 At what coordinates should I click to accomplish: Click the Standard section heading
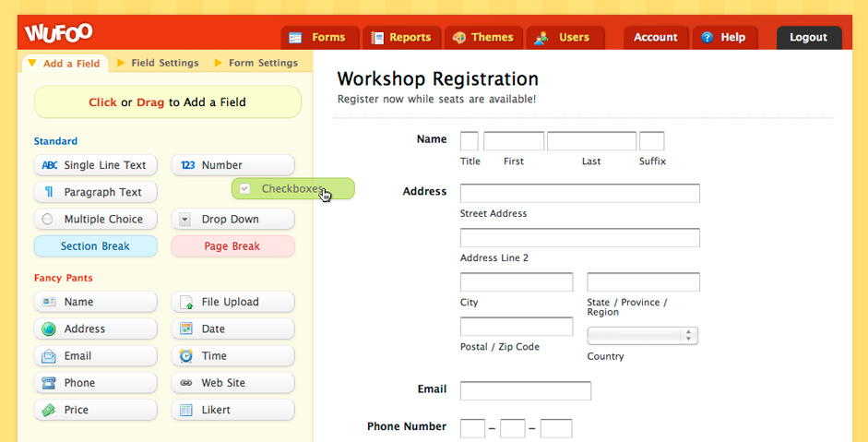[x=55, y=141]
